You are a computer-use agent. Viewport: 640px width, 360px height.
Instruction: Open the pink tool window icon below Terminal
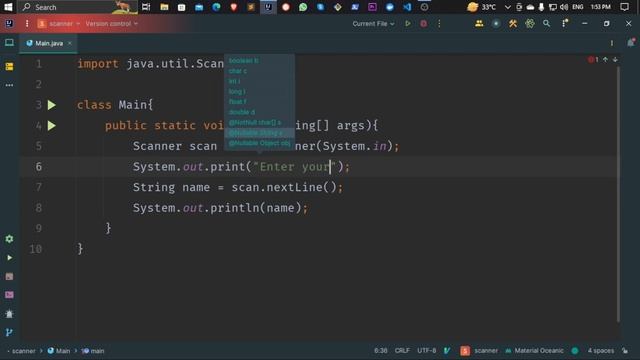point(9,295)
